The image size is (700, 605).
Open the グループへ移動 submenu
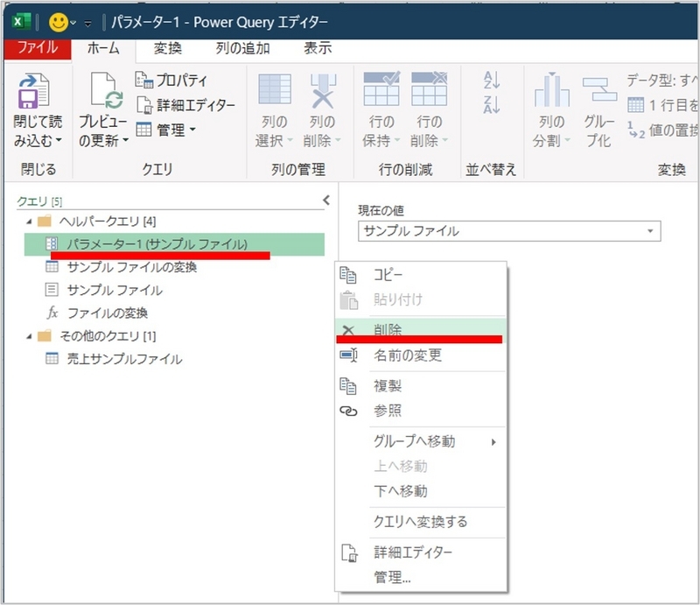[421, 441]
